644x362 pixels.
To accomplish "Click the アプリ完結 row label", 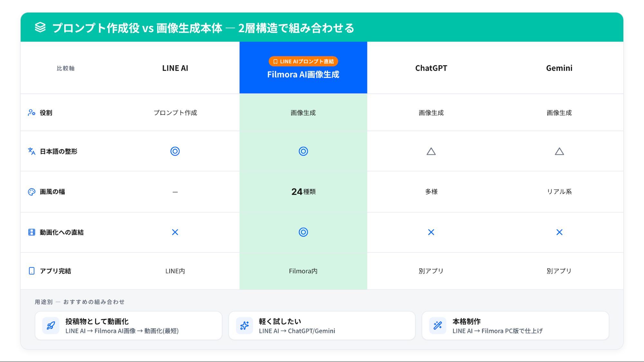I will point(55,271).
